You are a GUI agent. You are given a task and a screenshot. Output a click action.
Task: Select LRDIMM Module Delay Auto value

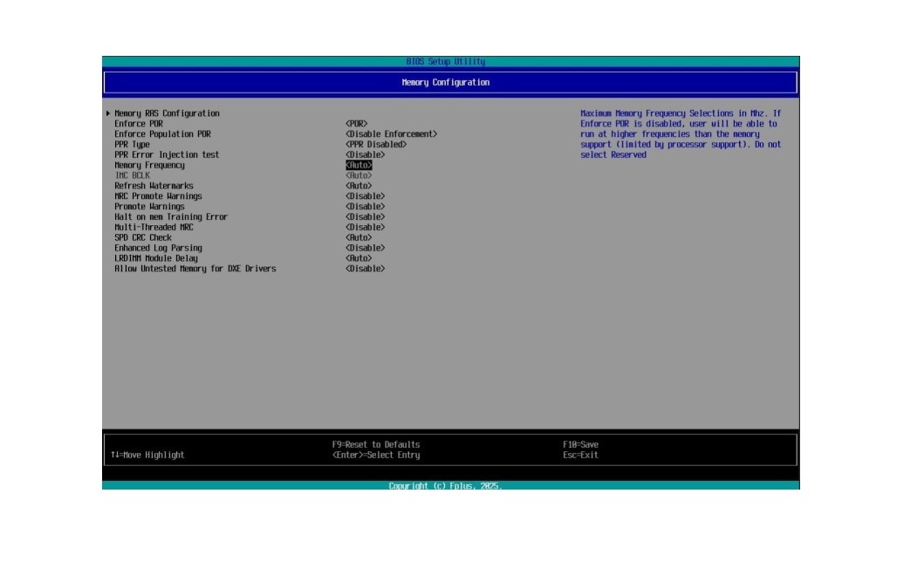[359, 258]
